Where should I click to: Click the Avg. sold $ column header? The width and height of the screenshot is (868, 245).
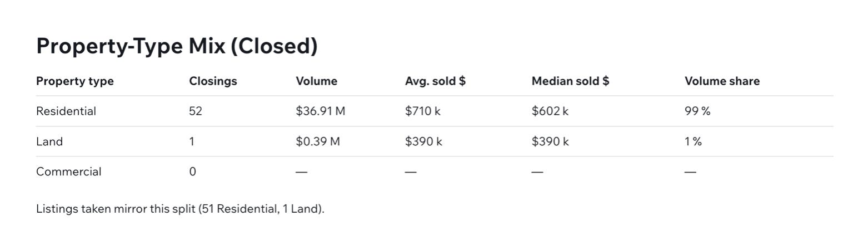(435, 81)
